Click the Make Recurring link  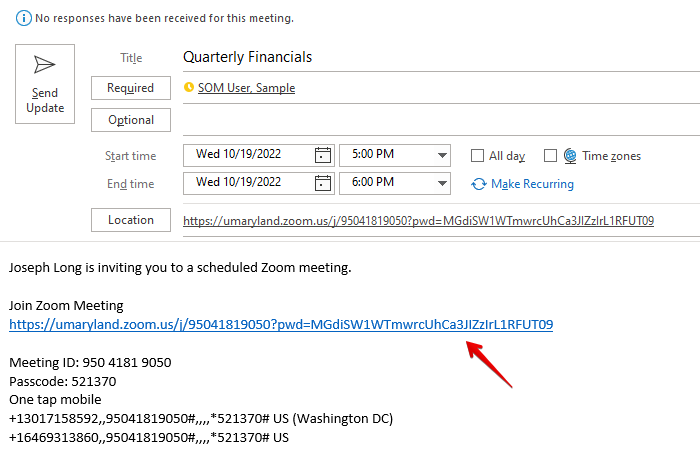point(532,184)
